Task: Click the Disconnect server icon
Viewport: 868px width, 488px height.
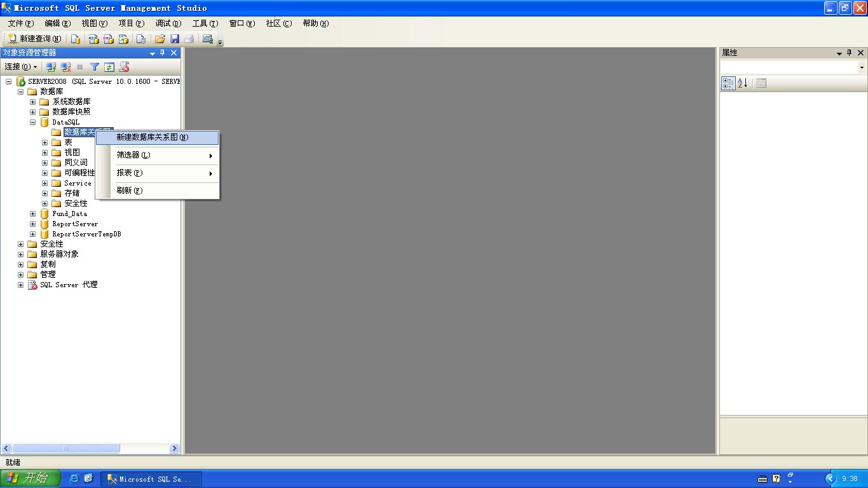Action: (65, 67)
